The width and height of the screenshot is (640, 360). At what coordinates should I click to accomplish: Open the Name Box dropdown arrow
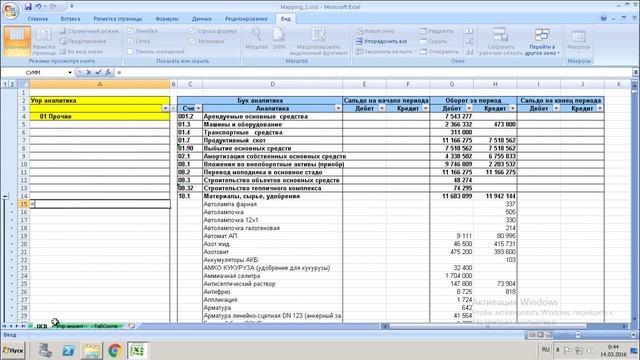[x=70, y=72]
